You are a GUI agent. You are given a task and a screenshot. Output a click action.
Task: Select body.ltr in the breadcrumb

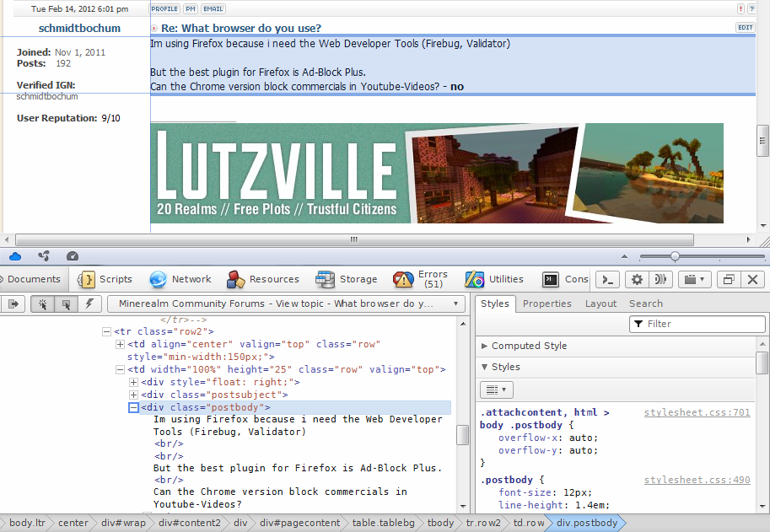pyautogui.click(x=26, y=524)
